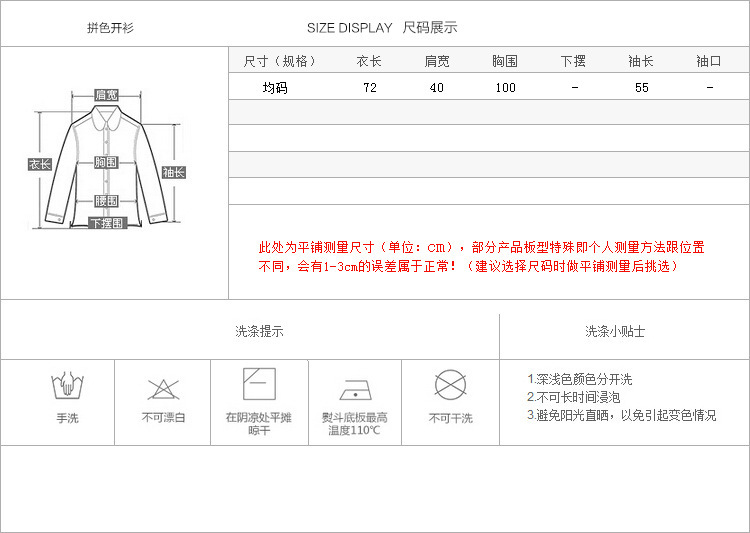Click the 衣长 column header in the table
The width and height of the screenshot is (750, 533).
(369, 61)
